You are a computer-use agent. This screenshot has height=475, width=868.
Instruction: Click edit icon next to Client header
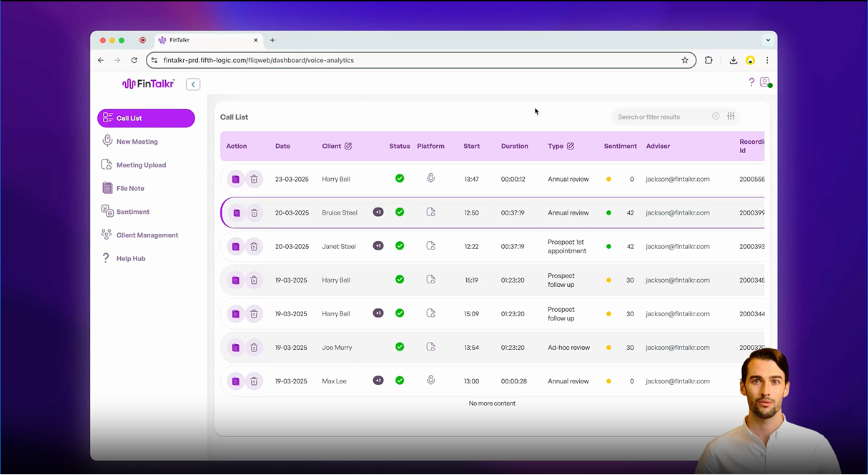348,146
